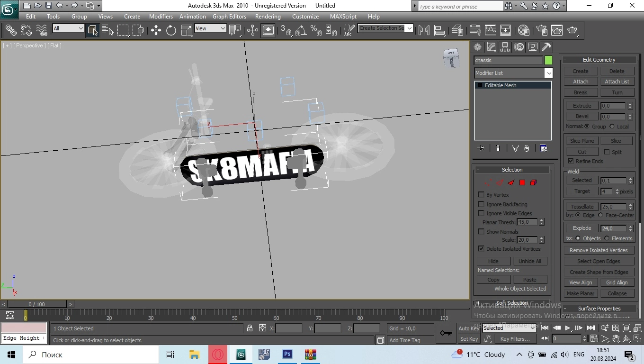The height and width of the screenshot is (364, 644).
Task: Open the Rendering menu
Action: pyautogui.click(x=268, y=17)
